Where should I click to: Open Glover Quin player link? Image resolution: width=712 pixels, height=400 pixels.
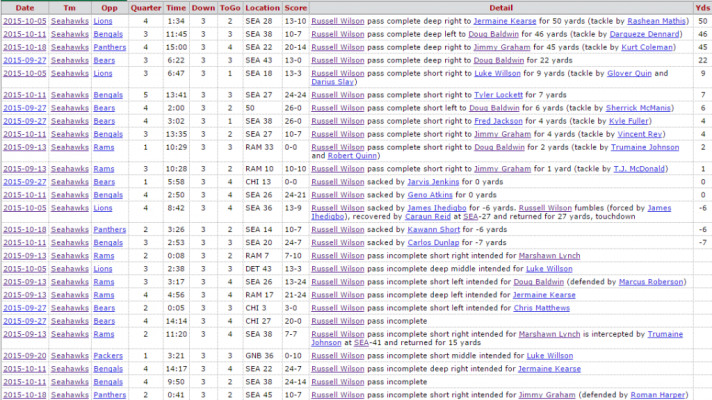629,73
